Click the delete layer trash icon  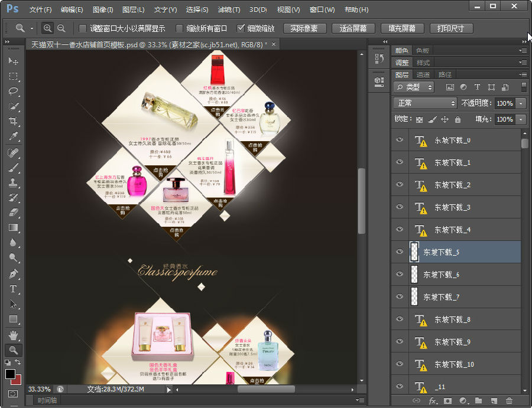point(509,401)
